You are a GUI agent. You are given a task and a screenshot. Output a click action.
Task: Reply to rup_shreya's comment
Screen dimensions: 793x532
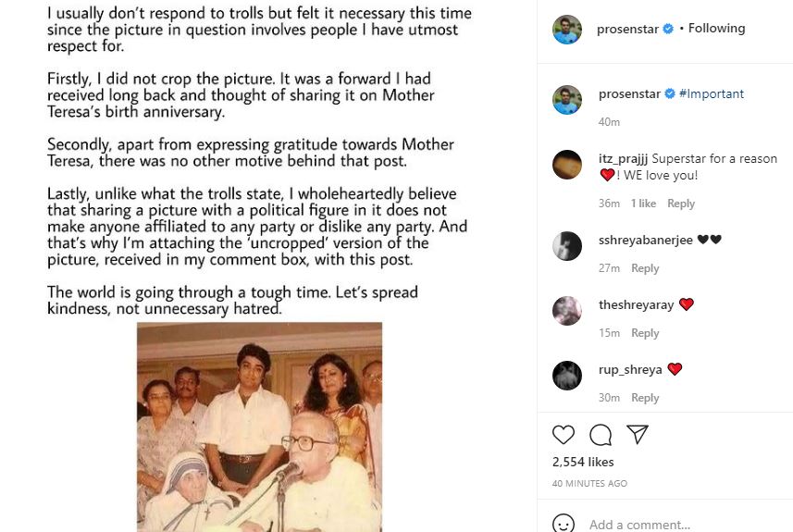[x=645, y=398]
